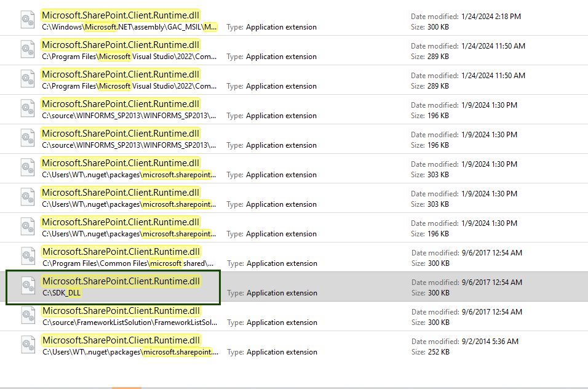This screenshot has height=389, width=588.
Task: Select the first C:\source\WINFORMS_SP2013 path
Action: pos(129,116)
